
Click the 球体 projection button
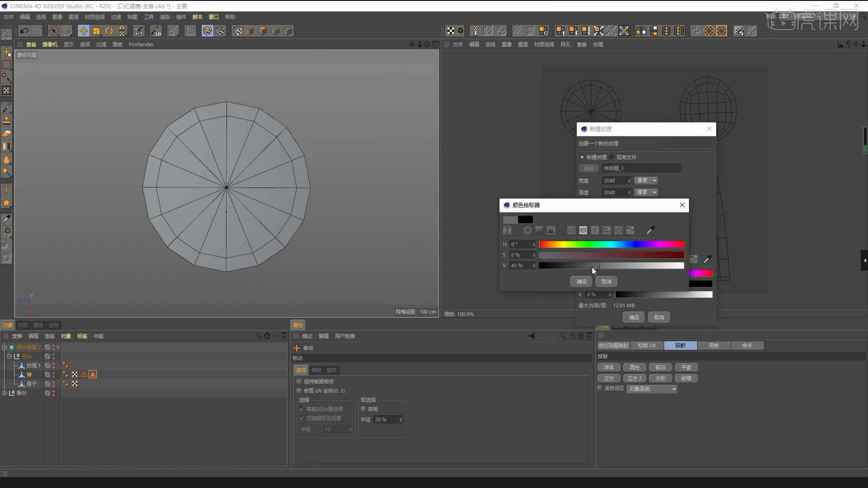point(609,367)
